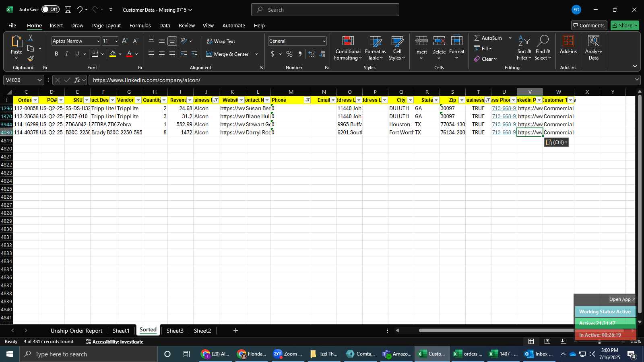Expand the Name Box dropdown
The height and width of the screenshot is (362, 644).
click(x=39, y=80)
